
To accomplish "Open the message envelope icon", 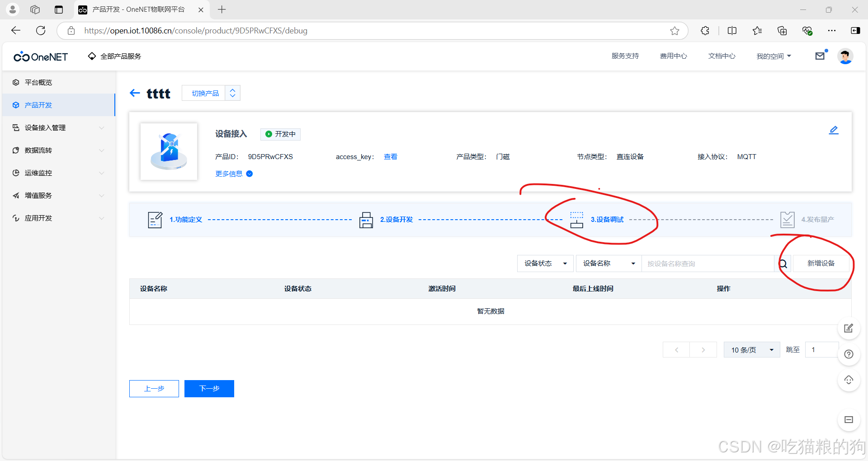I will 820,56.
